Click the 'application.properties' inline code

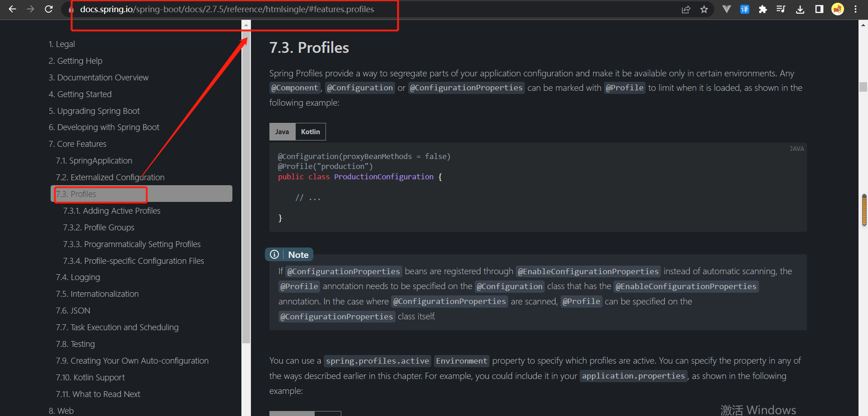point(633,376)
